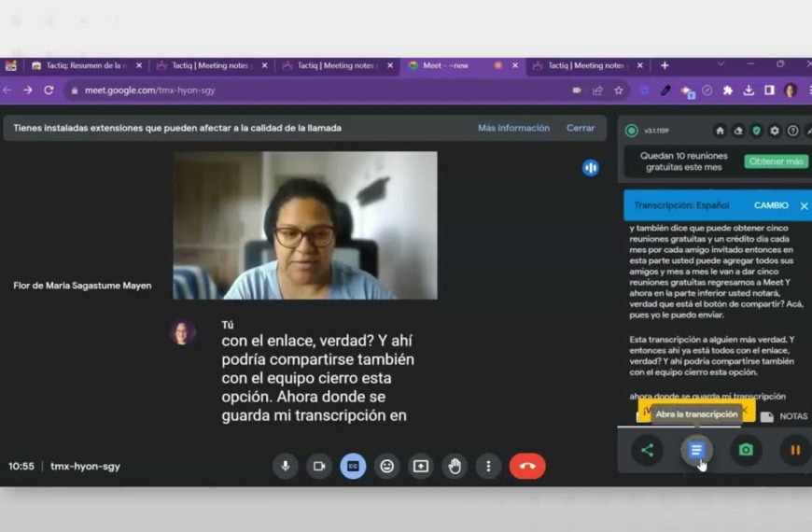Image resolution: width=812 pixels, height=532 pixels.
Task: Click the participant video thumbnail
Action: click(305, 225)
